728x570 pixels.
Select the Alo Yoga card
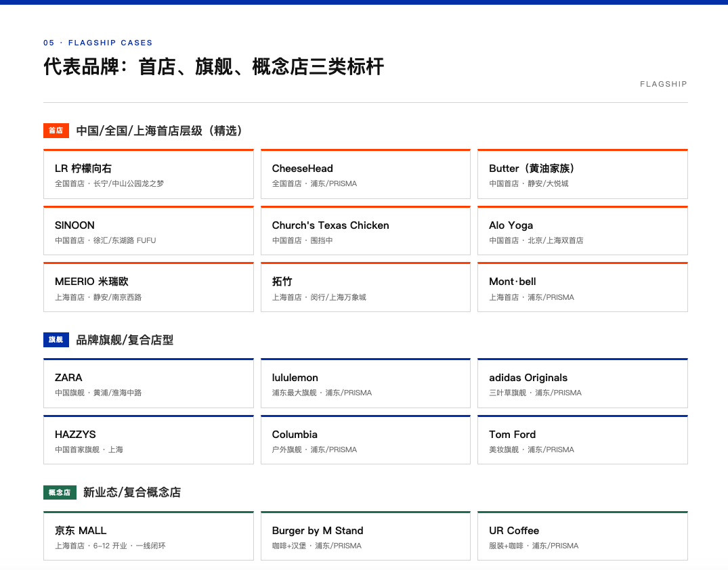pos(582,231)
